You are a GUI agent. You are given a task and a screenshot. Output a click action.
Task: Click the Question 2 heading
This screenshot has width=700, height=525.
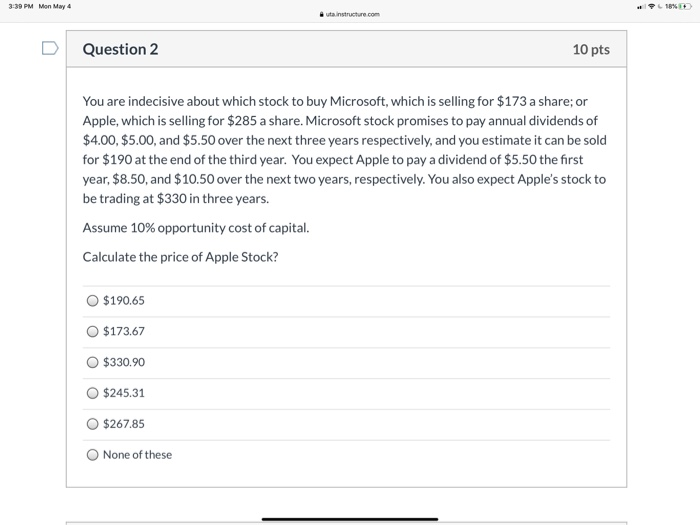point(120,49)
